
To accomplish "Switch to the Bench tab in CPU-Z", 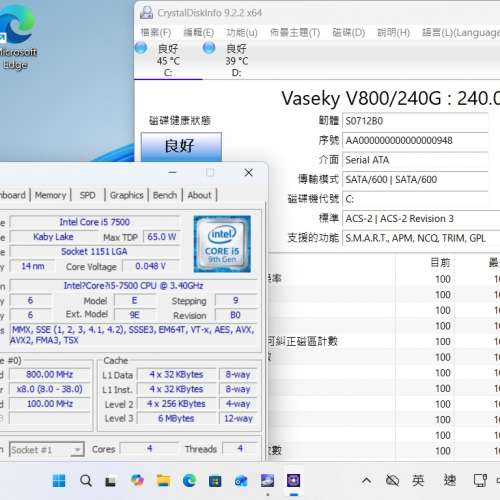I will point(165,195).
